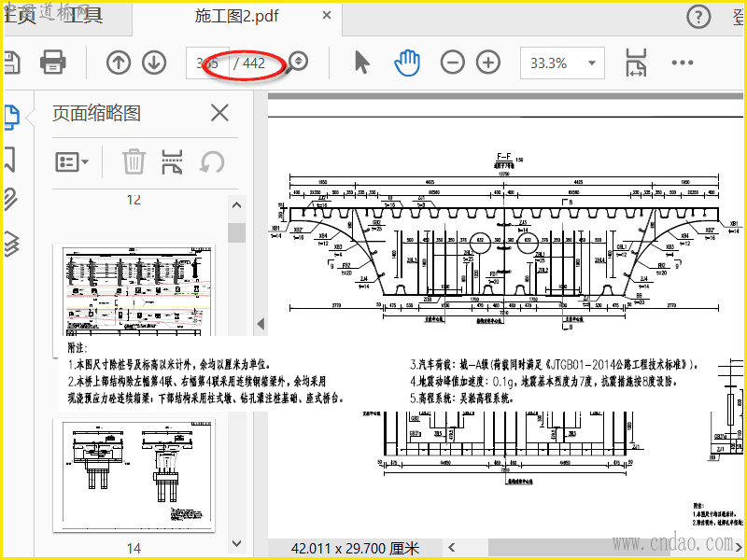Collapse the left navigation pane arrow
747x560 pixels.
coord(261,324)
